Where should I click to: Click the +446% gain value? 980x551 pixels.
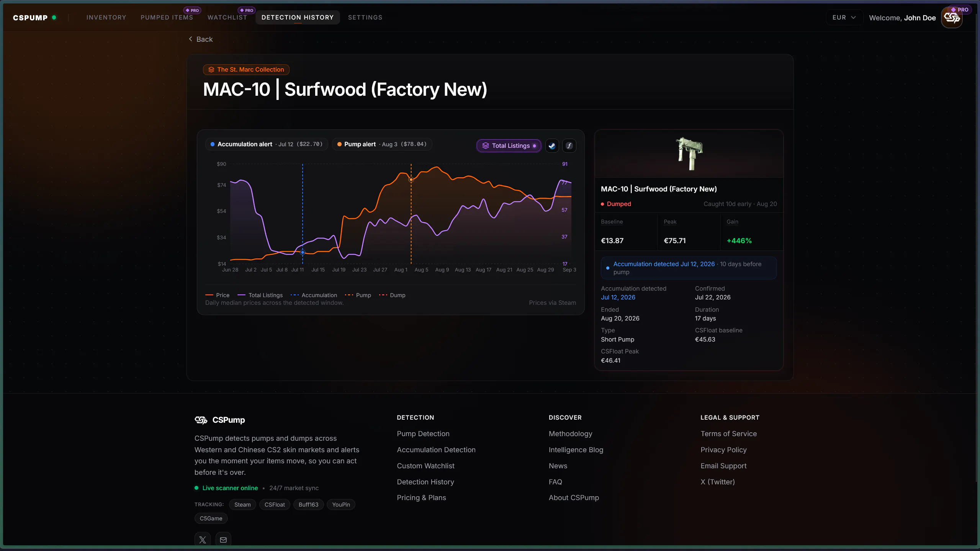[739, 240]
